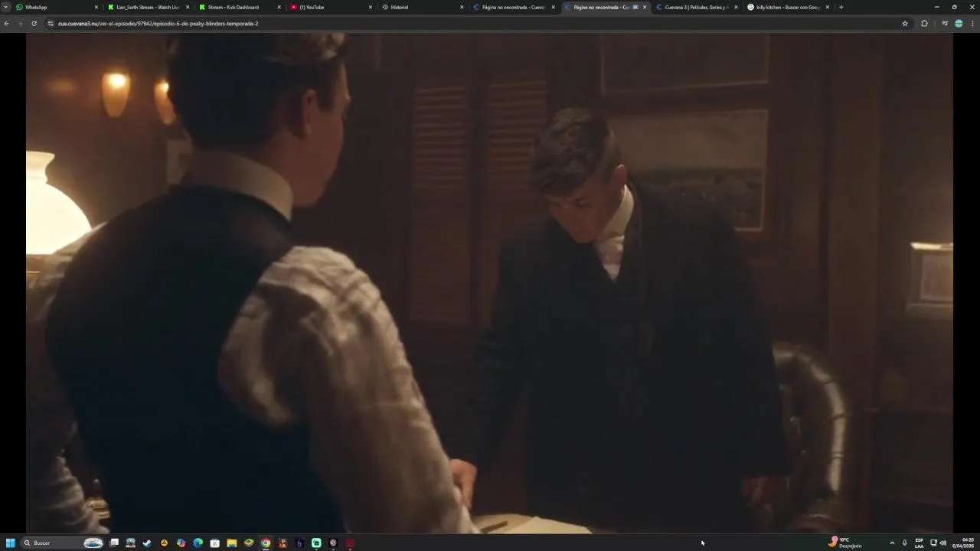This screenshot has height=551, width=980.
Task: Open a new browser tab
Action: click(841, 7)
